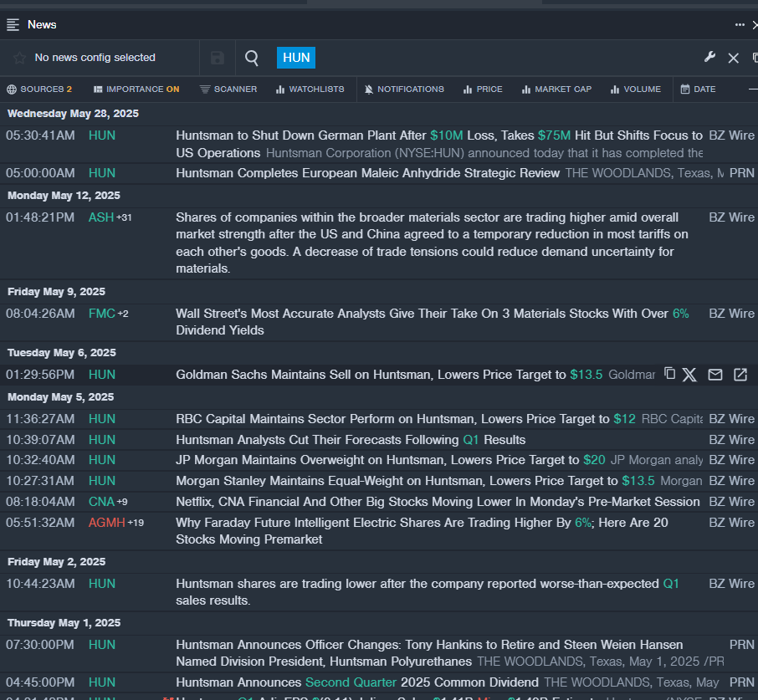This screenshot has height=700, width=758.
Task: Open the Date filter
Action: tap(698, 89)
